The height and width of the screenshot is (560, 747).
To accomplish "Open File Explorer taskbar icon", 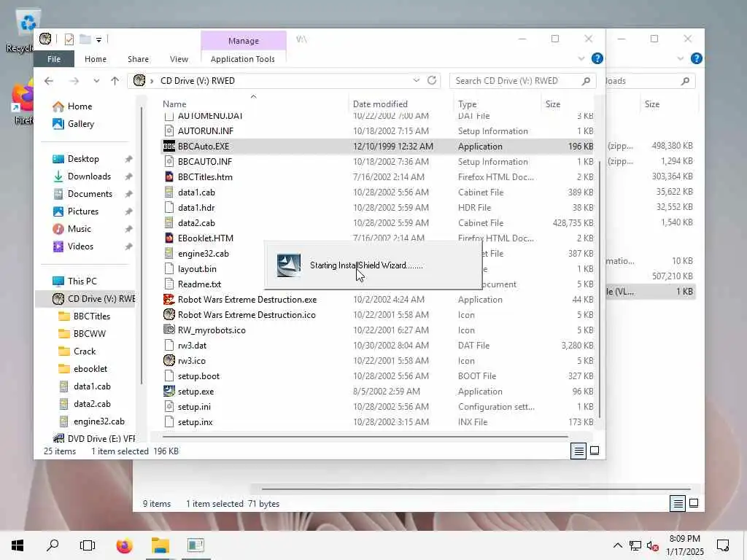I will click(x=160, y=545).
